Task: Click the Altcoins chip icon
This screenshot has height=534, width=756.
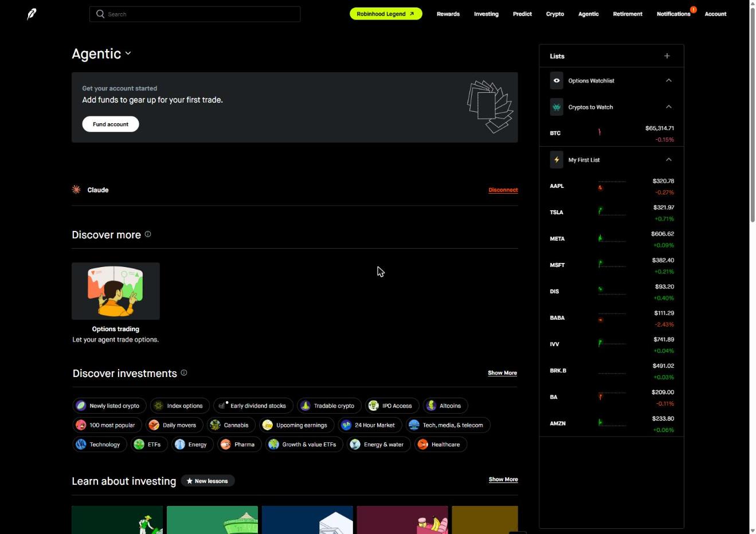Action: pos(431,406)
